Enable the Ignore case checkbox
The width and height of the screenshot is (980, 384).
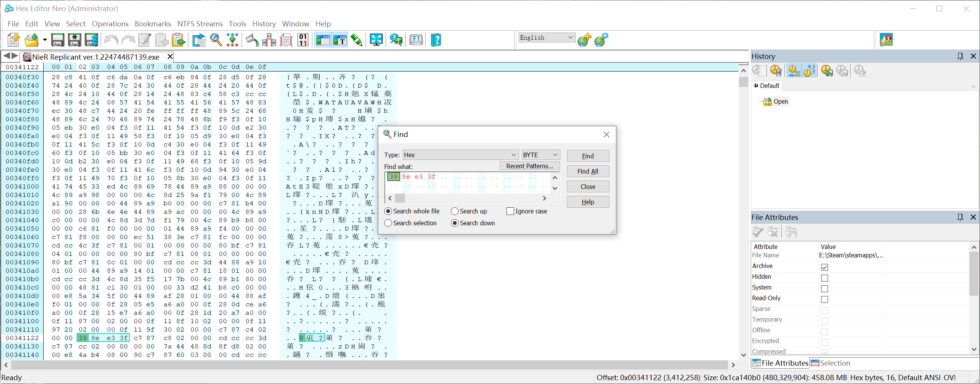tap(510, 211)
